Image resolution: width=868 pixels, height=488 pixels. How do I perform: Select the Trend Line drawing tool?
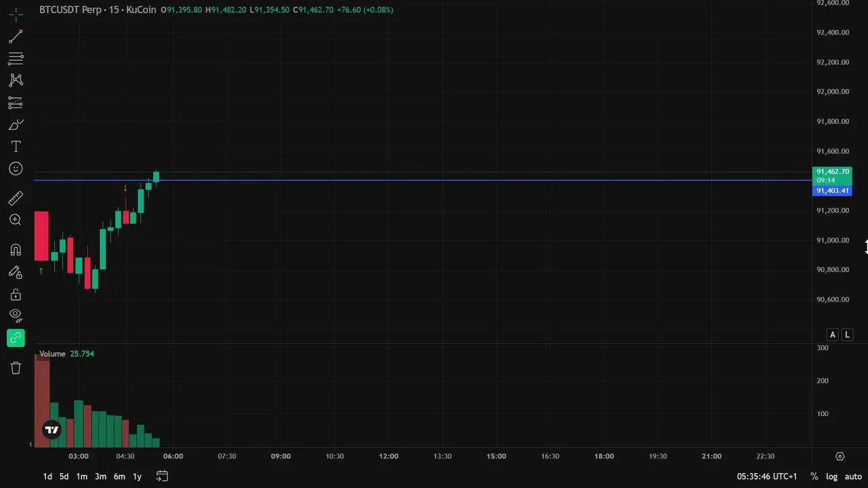click(16, 36)
